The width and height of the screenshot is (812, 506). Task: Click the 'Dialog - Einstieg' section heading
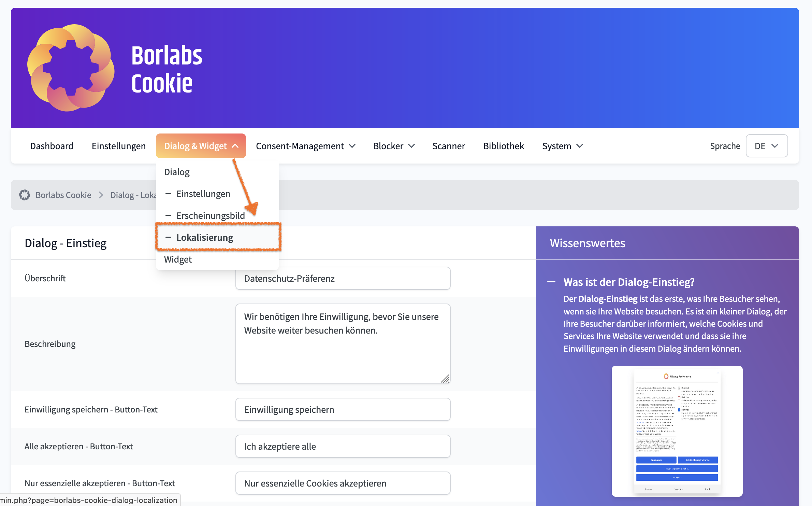tap(66, 243)
